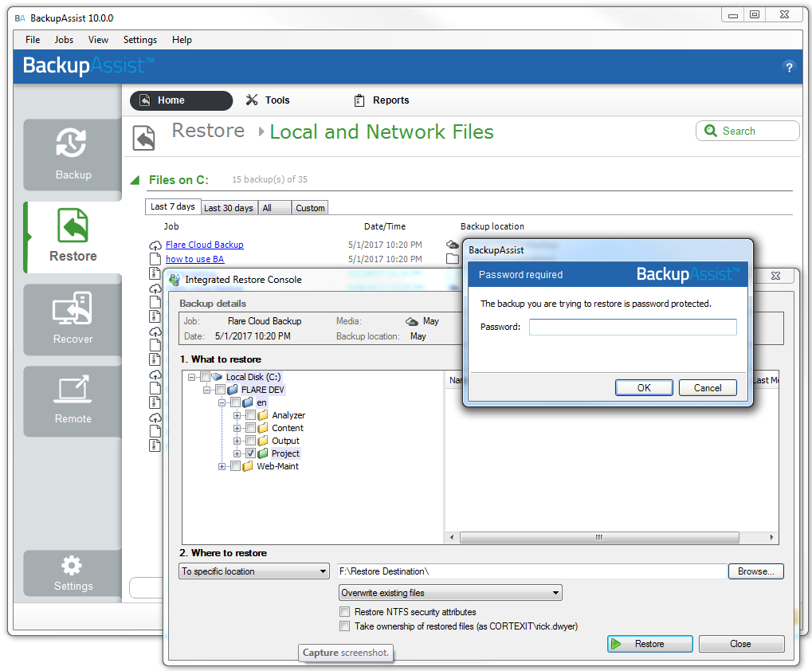
Task: Click the Analyzer folder icon
Action: click(x=263, y=415)
